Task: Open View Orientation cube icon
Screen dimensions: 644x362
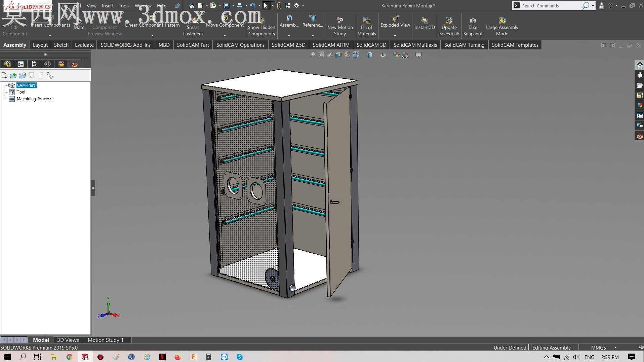Action: point(356,55)
